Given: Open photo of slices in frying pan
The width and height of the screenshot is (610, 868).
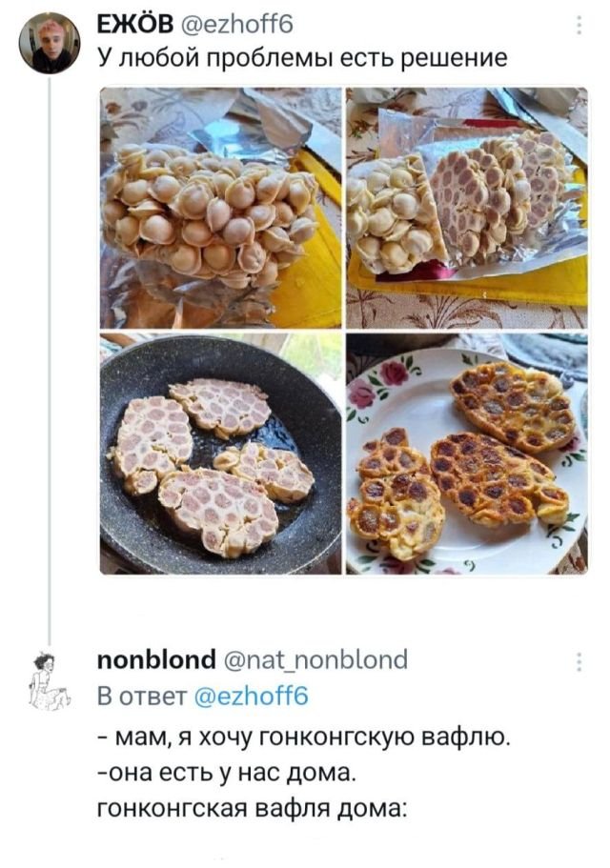Looking at the screenshot, I should click(220, 454).
